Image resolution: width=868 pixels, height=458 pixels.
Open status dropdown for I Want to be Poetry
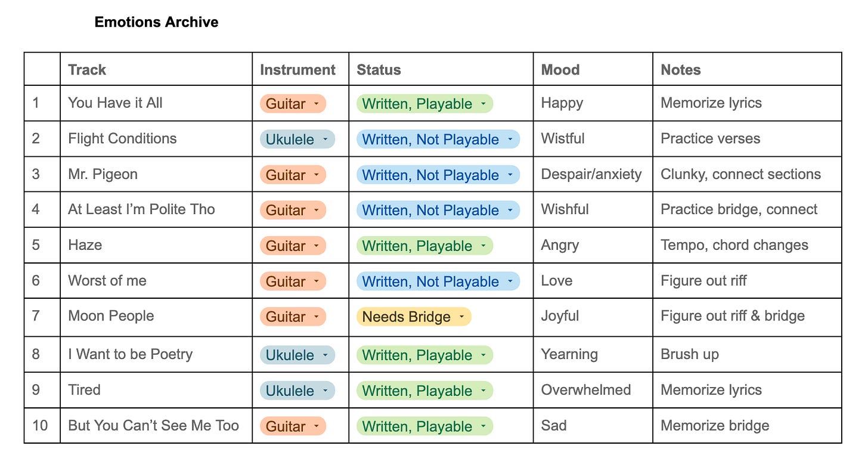[x=424, y=355]
